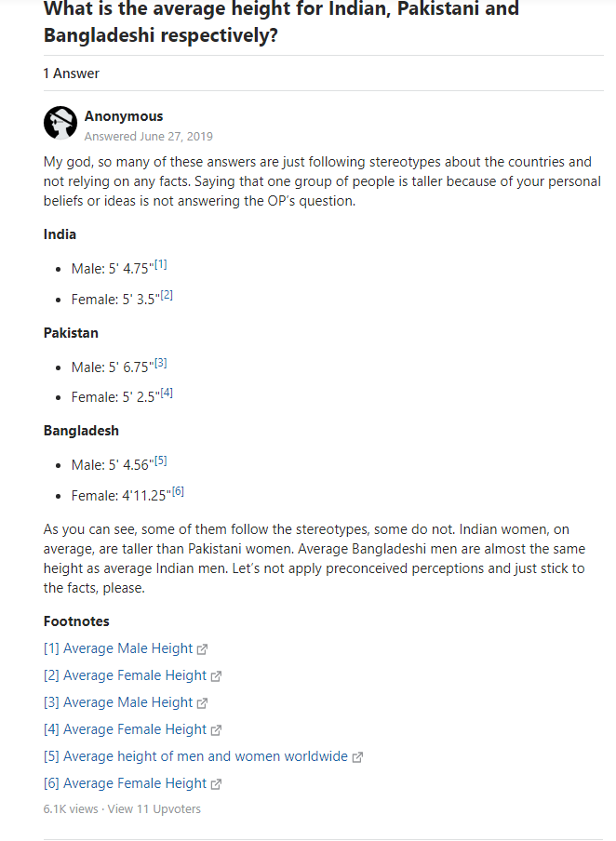Image resolution: width=616 pixels, height=841 pixels.
Task: Click external link icon beside footnote 5
Action: pyautogui.click(x=357, y=757)
